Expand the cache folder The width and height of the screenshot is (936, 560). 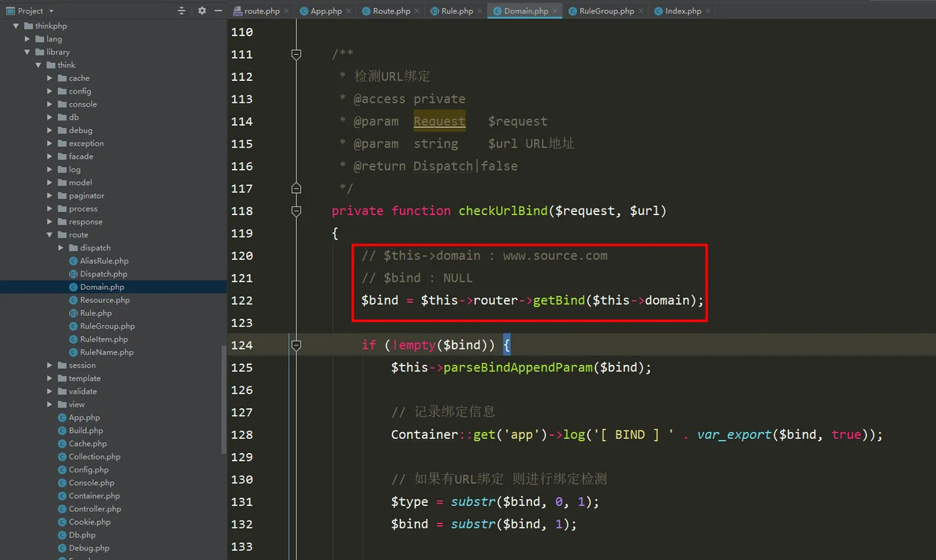(50, 78)
